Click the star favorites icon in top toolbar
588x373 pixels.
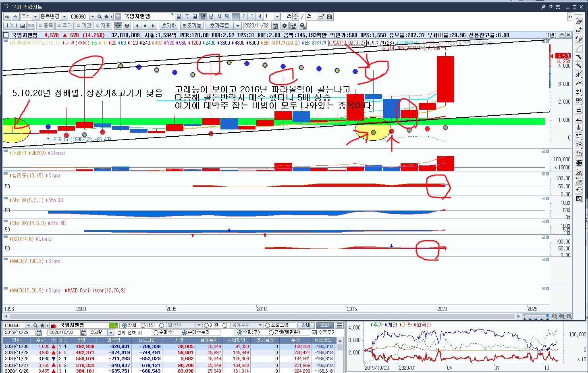(x=106, y=17)
